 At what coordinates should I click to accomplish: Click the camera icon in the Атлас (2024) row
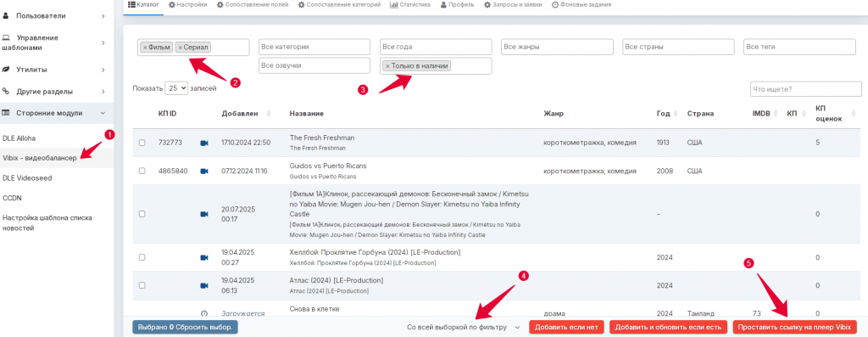pyautogui.click(x=203, y=285)
